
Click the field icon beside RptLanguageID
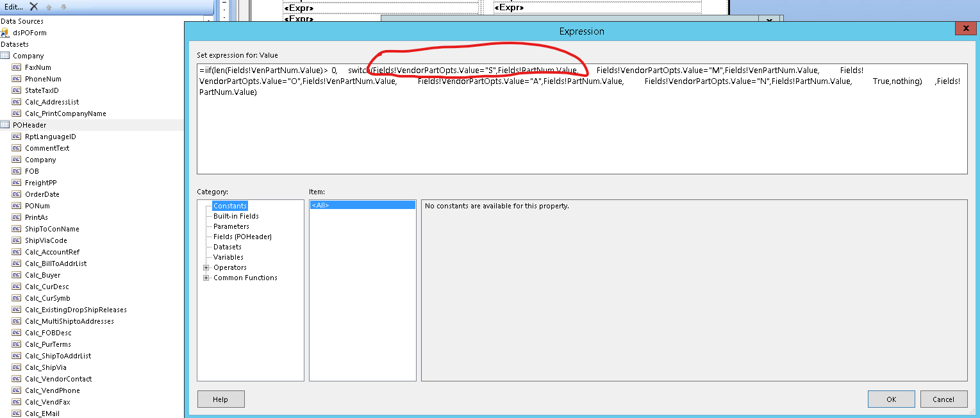17,137
